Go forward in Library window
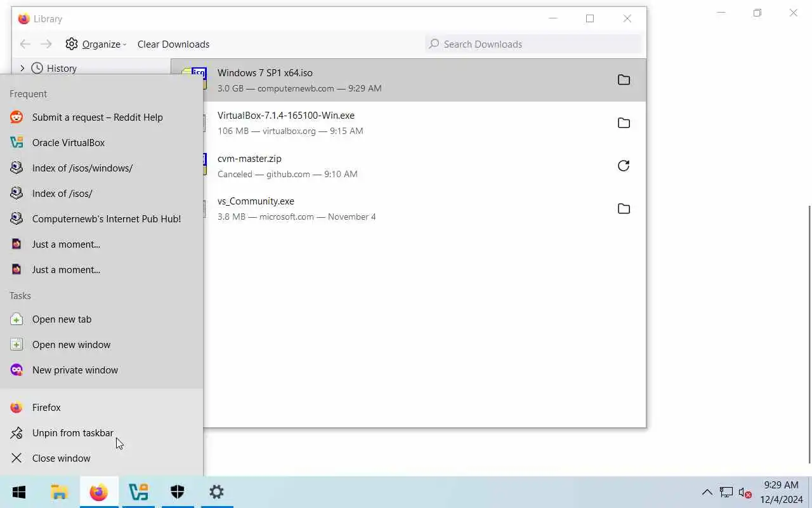The image size is (812, 508). (x=46, y=44)
